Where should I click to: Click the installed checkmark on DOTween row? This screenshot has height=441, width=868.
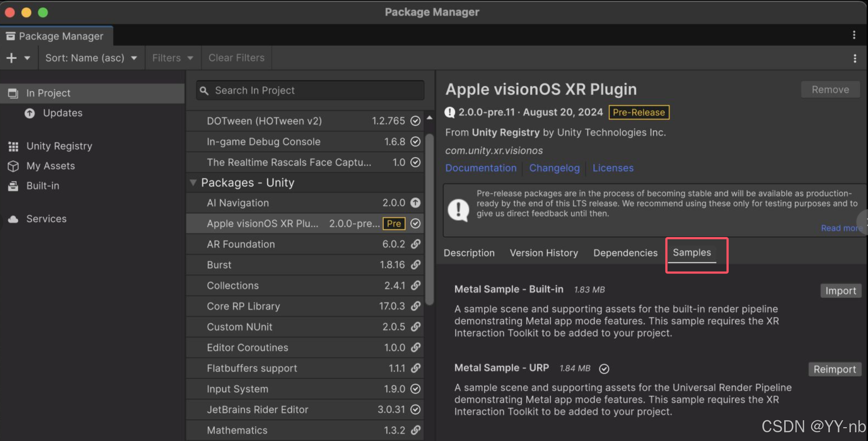tap(415, 121)
